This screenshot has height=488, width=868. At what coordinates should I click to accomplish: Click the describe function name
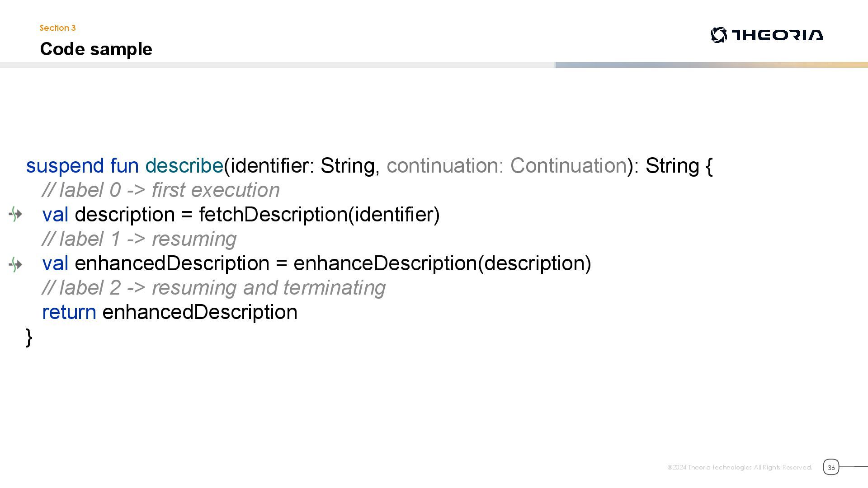point(184,166)
